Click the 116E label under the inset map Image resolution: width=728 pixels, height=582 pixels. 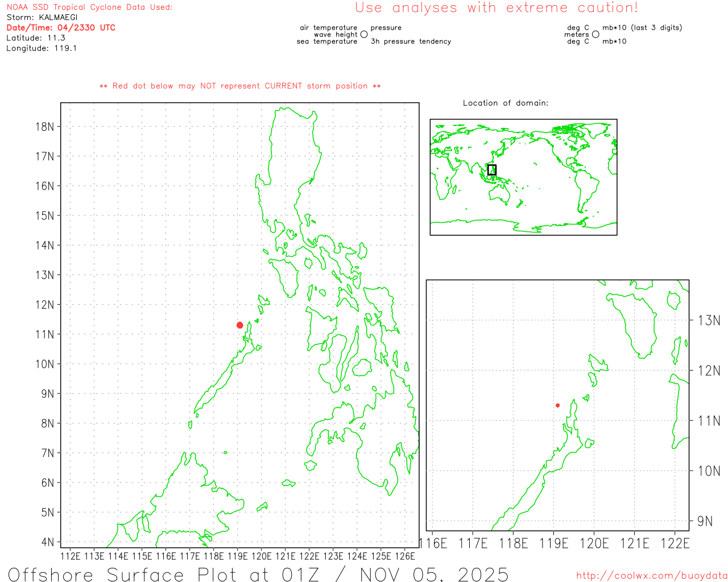(433, 543)
